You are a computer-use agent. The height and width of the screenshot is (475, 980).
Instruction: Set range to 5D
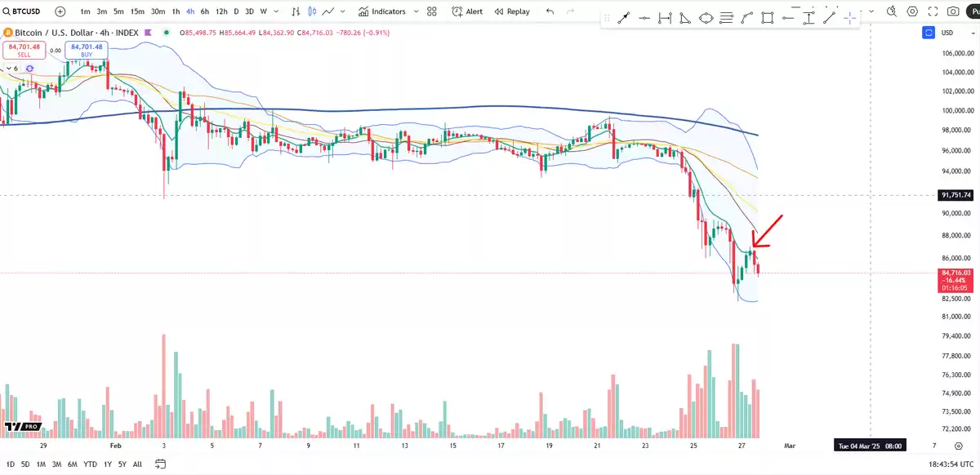click(24, 464)
